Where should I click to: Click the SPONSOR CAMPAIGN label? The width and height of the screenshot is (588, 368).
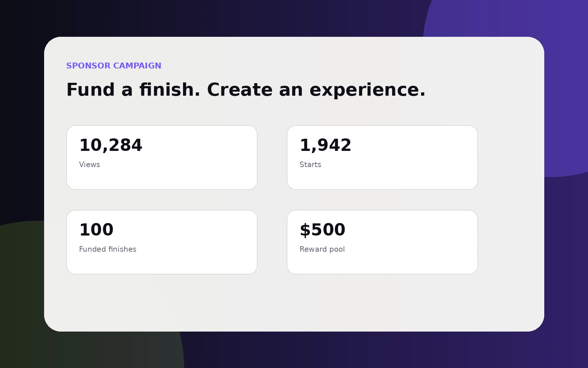coord(114,66)
